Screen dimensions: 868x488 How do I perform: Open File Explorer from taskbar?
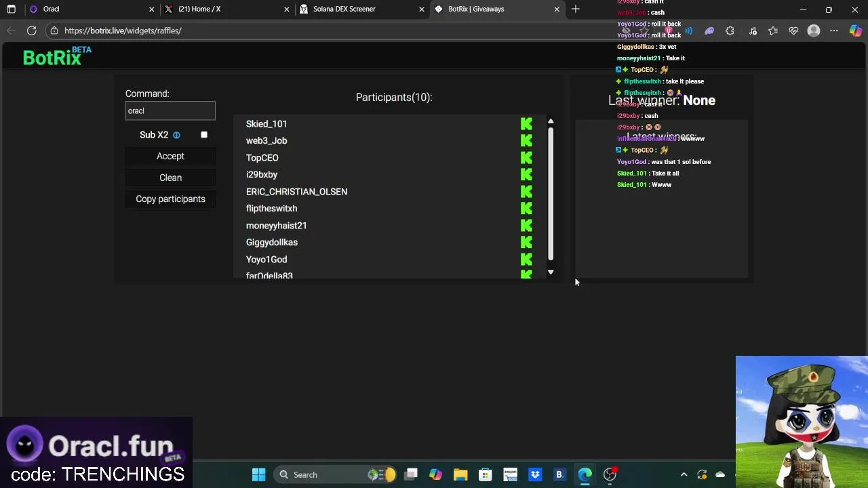pyautogui.click(x=460, y=474)
